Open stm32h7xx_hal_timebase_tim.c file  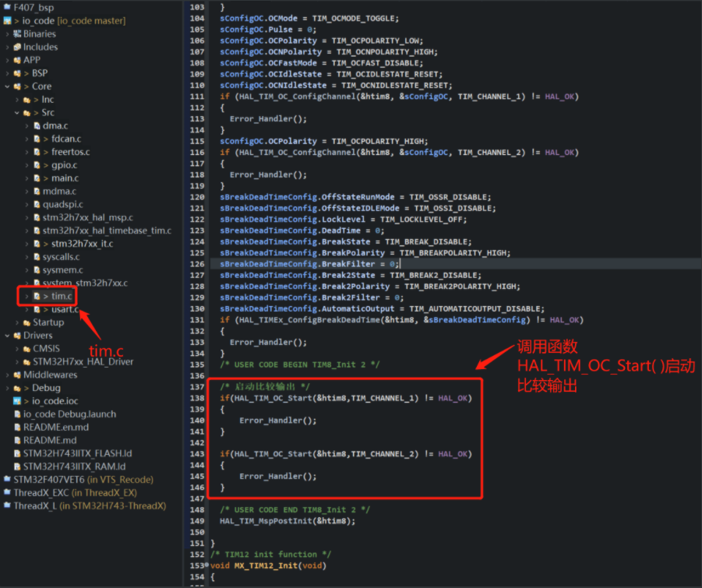[x=107, y=231]
